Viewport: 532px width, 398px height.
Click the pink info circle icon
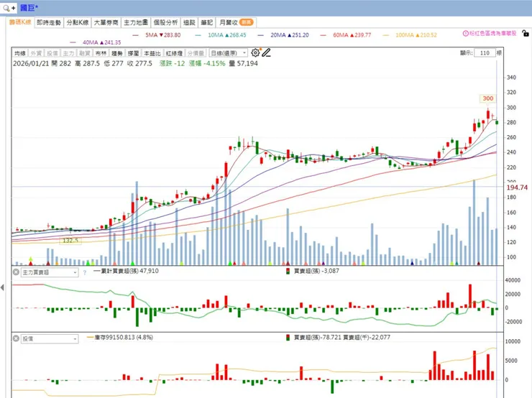[466, 33]
